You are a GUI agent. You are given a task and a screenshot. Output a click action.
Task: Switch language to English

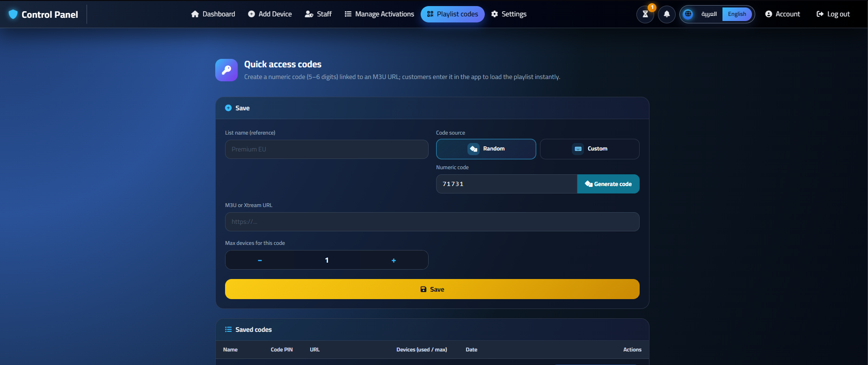click(737, 14)
